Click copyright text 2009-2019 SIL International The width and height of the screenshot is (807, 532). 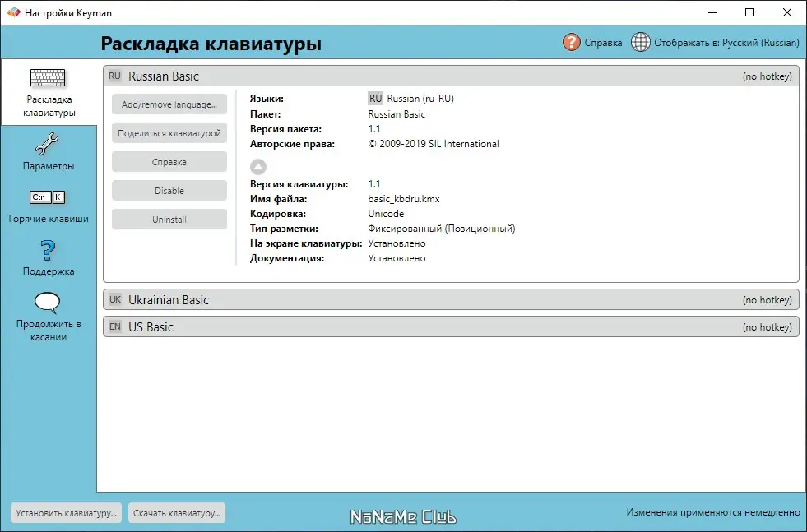(434, 144)
